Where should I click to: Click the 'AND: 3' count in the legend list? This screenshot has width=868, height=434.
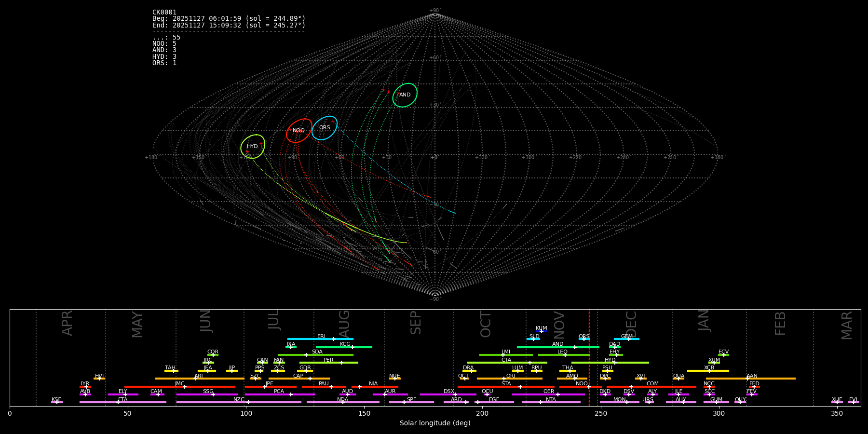coord(164,50)
